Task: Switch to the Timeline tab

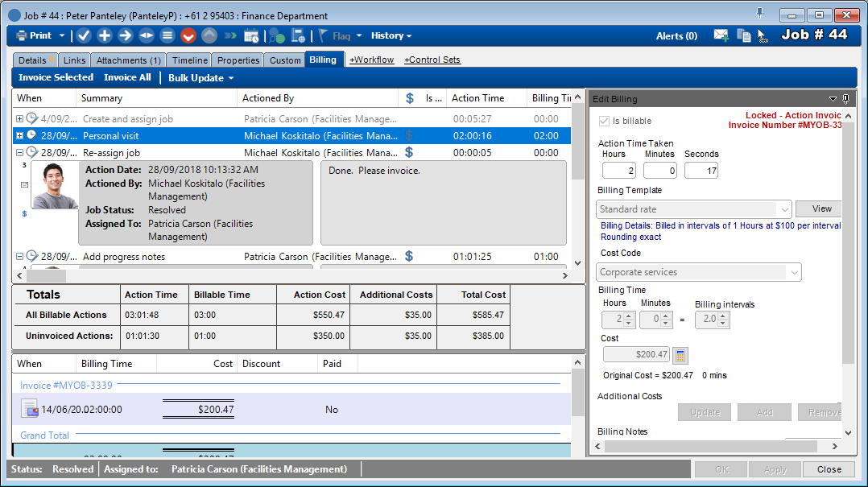Action: (189, 60)
